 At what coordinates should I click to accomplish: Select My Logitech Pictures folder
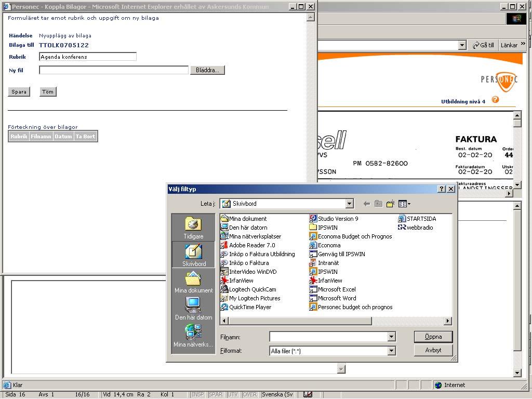[250, 298]
